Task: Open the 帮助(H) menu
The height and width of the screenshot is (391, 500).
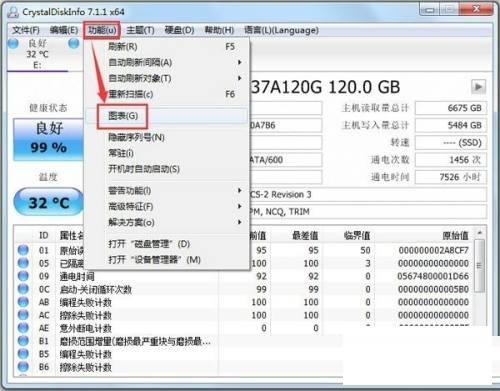Action: pyautogui.click(x=219, y=30)
